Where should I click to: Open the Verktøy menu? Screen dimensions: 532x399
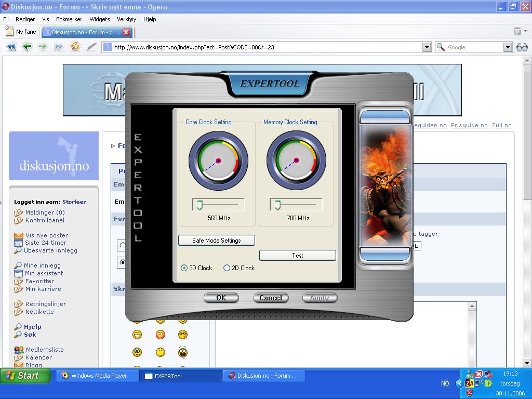pos(127,19)
